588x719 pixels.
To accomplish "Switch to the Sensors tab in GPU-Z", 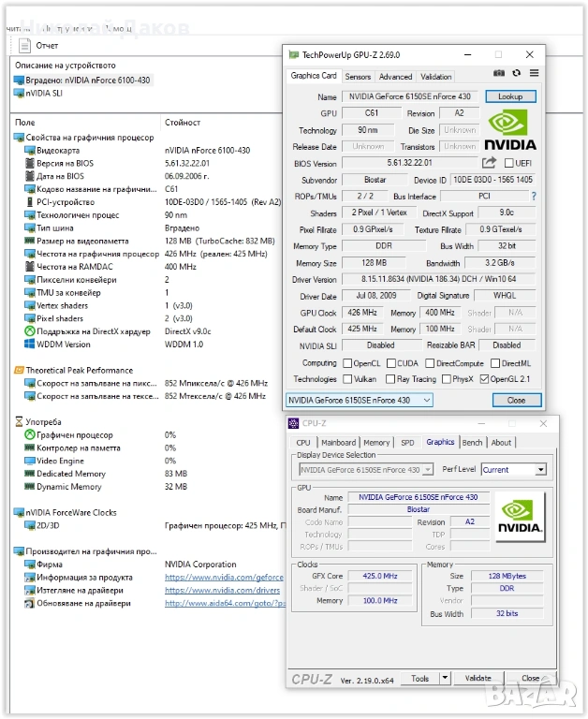I will 358,77.
